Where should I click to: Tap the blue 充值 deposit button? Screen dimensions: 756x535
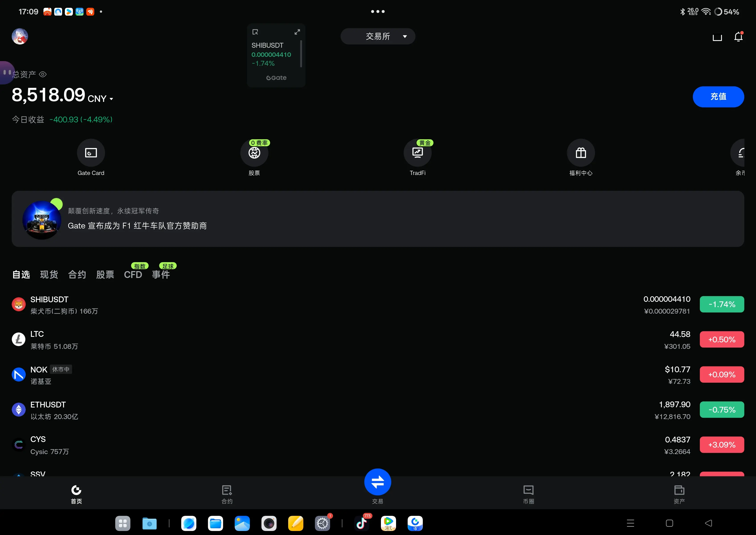pyautogui.click(x=718, y=97)
